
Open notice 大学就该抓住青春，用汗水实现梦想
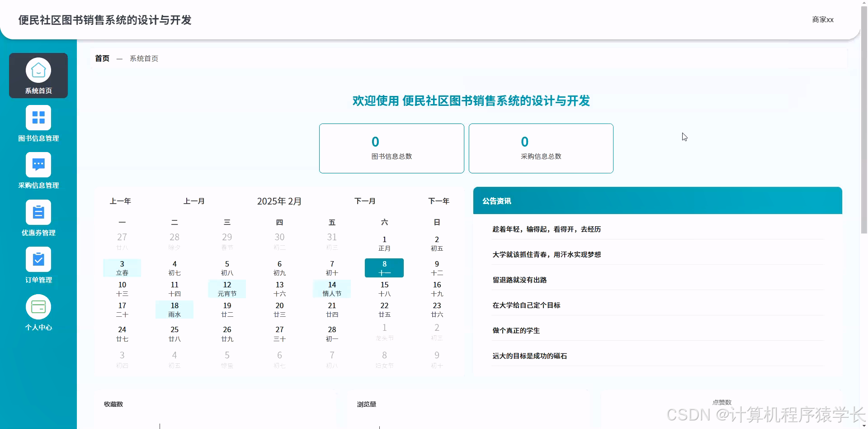547,255
